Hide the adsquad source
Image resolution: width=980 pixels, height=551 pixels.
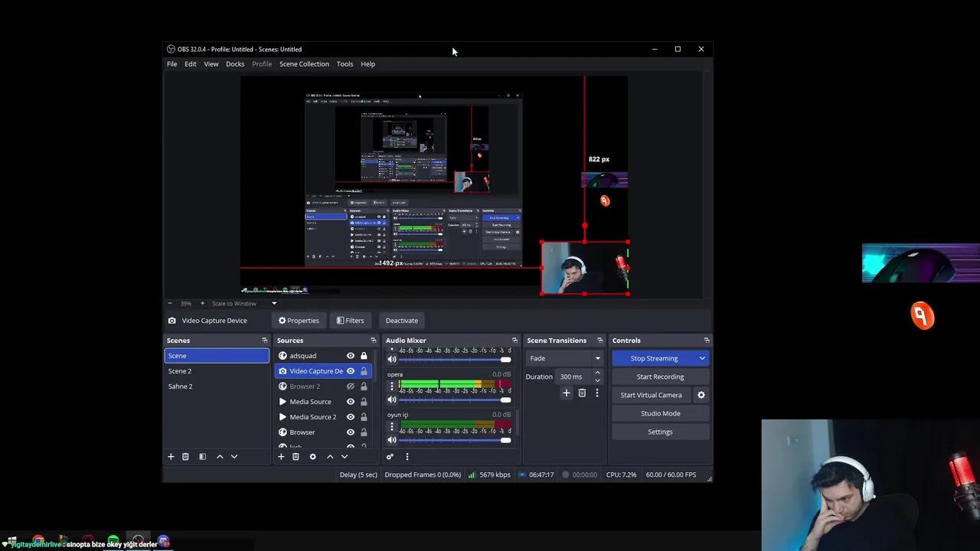pos(351,356)
